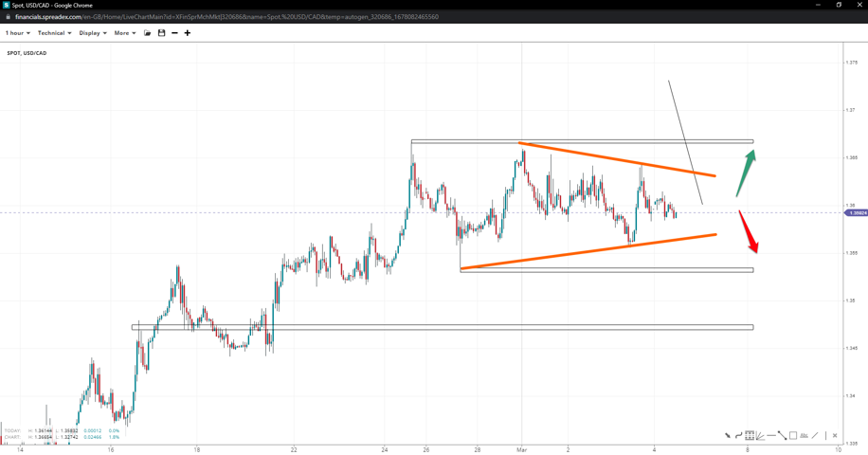Image resolution: width=868 pixels, height=455 pixels.
Task: Select the fan lines drawing tool
Action: (760, 436)
